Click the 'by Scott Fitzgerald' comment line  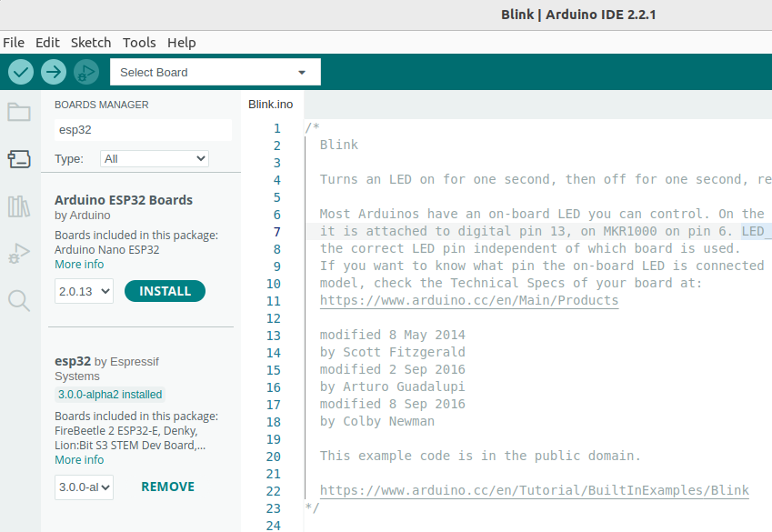(x=393, y=352)
